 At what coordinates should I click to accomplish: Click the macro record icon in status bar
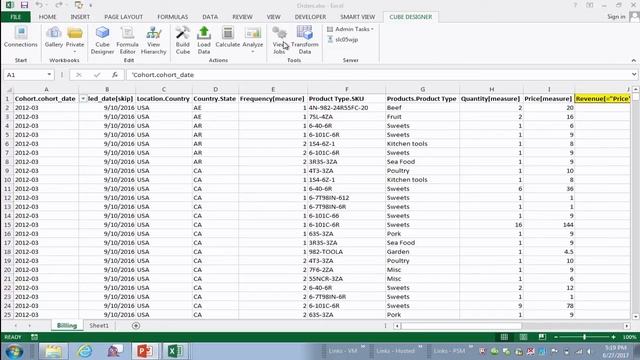pyautogui.click(x=34, y=337)
